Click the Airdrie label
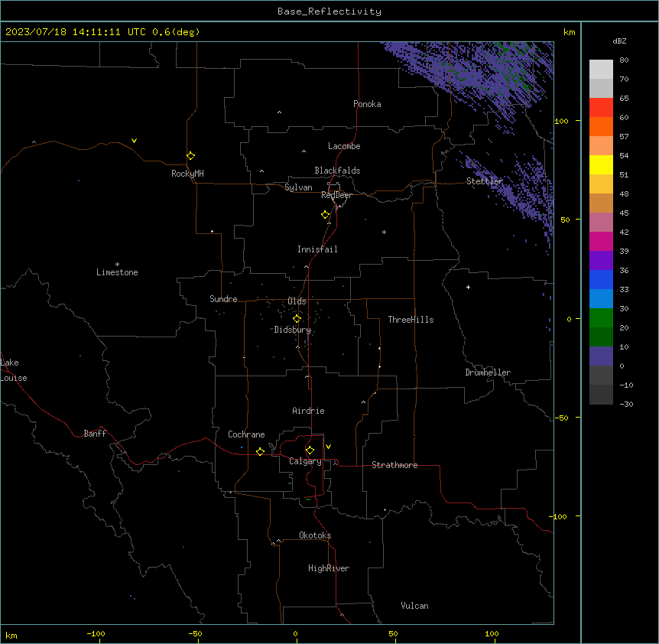Viewport: 659px width, 644px height. coord(308,411)
